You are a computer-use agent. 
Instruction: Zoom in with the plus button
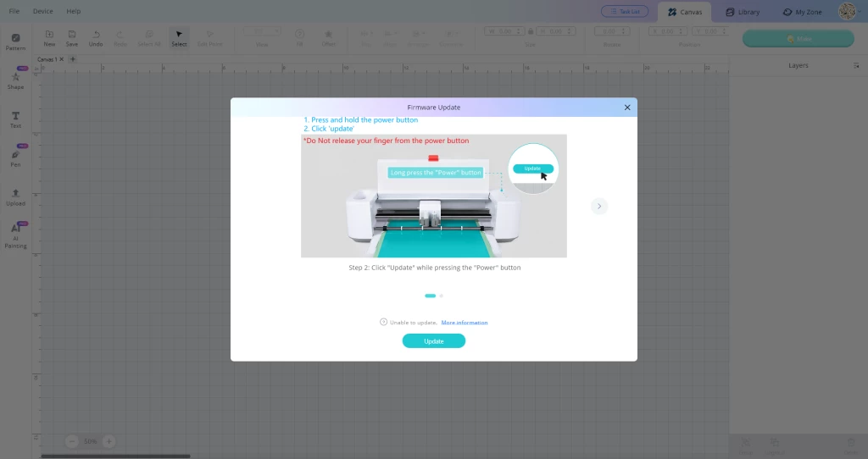(109, 441)
